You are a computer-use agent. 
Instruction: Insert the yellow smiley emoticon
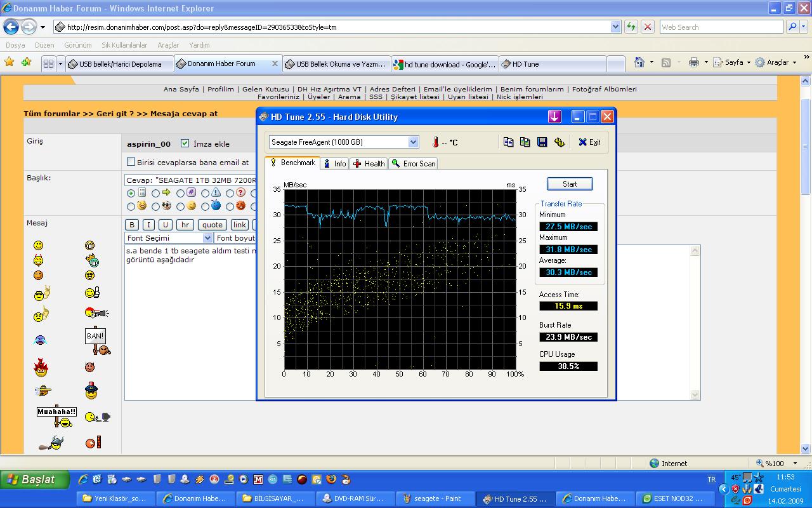click(x=39, y=245)
